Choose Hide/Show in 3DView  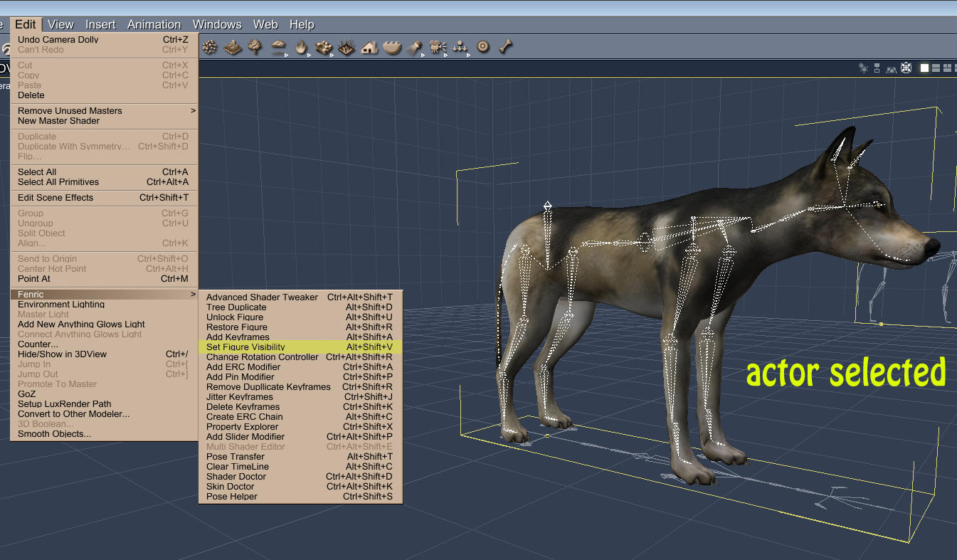coord(104,354)
